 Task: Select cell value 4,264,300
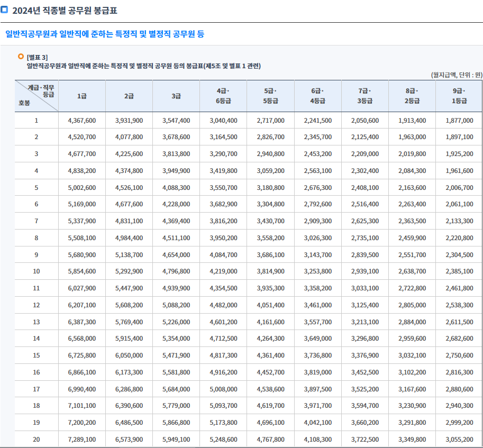pos(270,339)
